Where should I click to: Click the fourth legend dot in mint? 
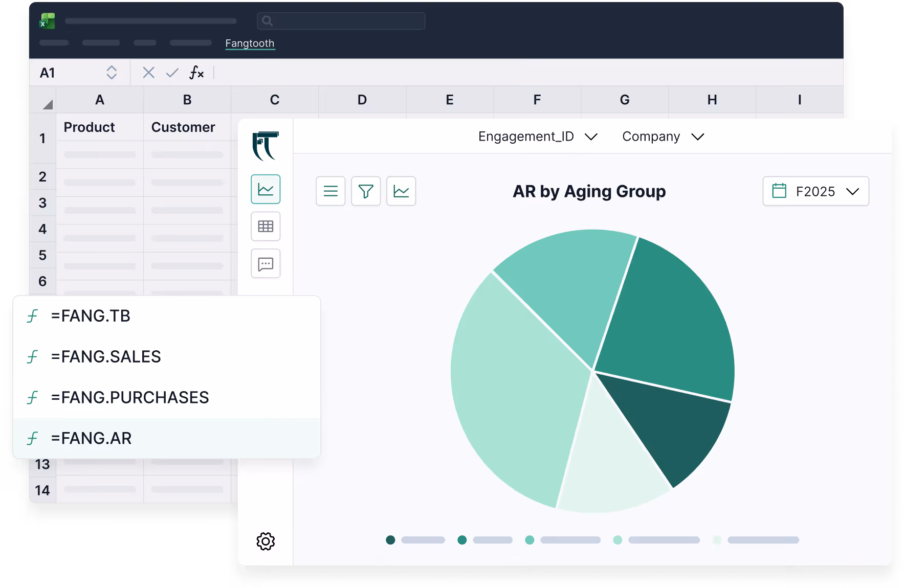618,540
